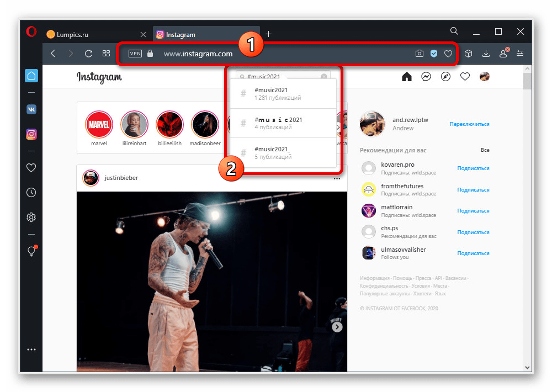552x392 pixels.
Task: Follow mattlorrain with Подписаться
Action: (473, 211)
